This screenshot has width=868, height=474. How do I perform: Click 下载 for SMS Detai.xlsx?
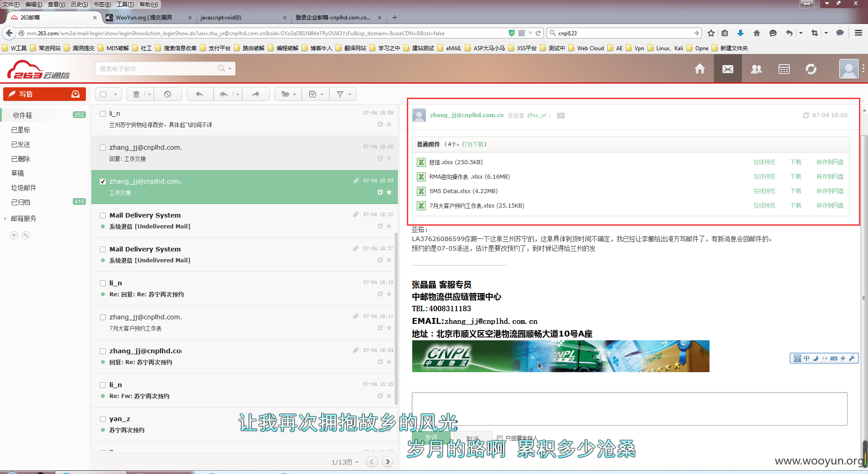(x=796, y=191)
